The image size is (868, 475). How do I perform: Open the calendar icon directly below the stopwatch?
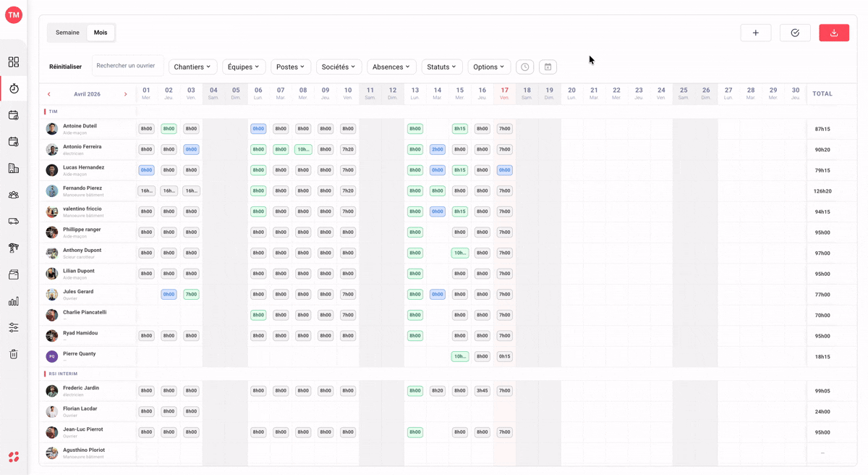pyautogui.click(x=14, y=115)
